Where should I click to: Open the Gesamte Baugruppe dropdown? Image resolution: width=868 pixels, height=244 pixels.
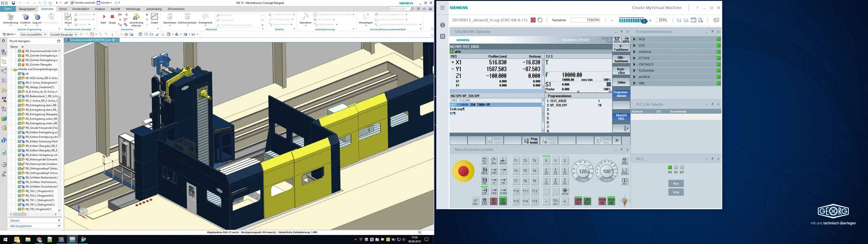63,34
